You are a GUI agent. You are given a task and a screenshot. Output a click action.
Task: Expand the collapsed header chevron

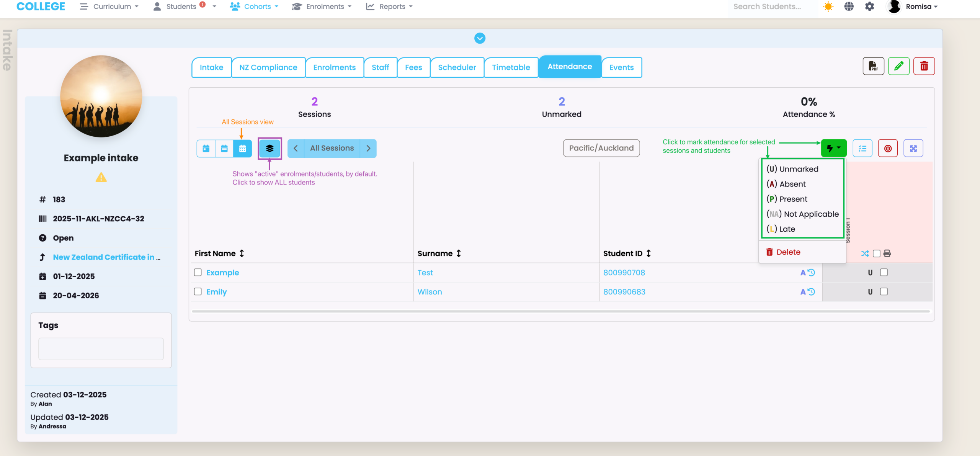point(480,38)
